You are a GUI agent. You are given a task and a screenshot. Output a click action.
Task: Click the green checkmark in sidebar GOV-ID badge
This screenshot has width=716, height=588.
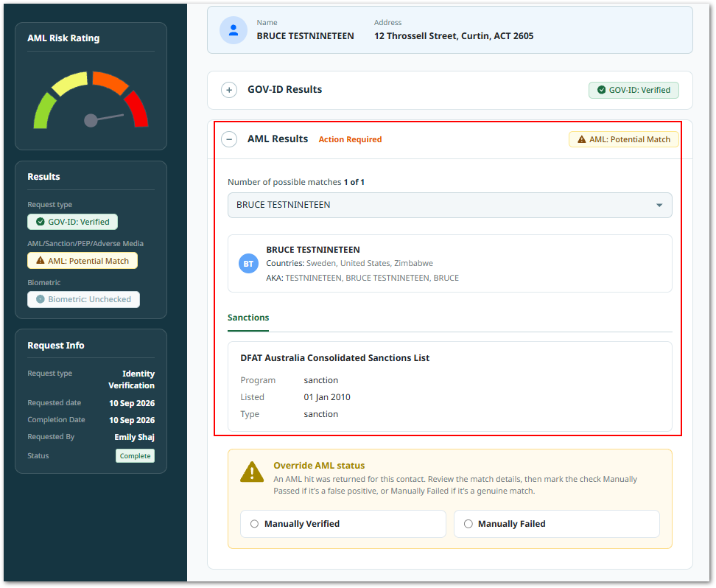point(41,222)
